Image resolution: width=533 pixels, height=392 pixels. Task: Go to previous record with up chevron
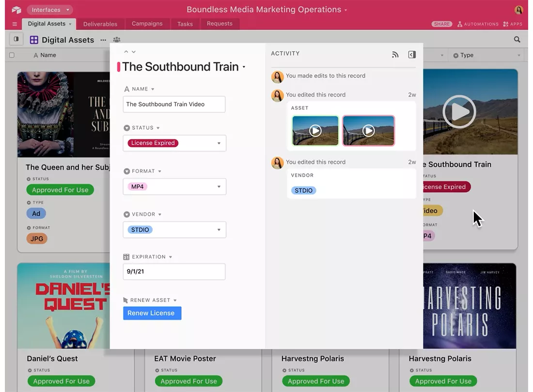pyautogui.click(x=126, y=52)
